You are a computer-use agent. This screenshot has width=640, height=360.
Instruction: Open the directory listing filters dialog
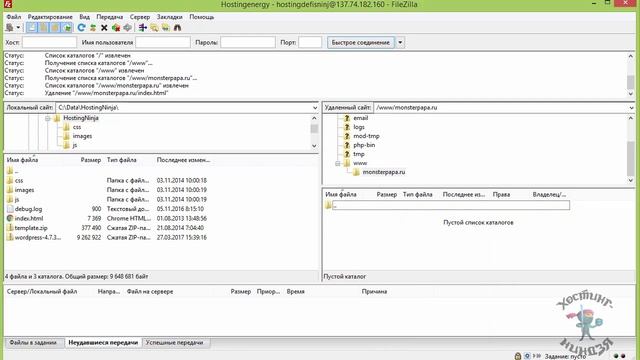pos(142,28)
